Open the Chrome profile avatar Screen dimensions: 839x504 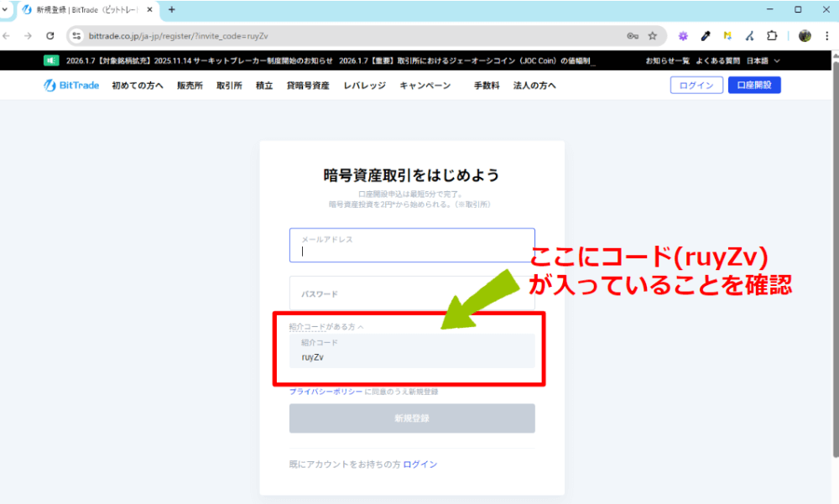[x=804, y=36]
